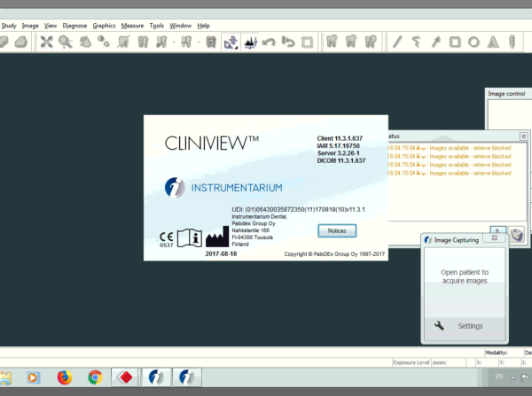Select the ellipse shape tool
532x396 pixels.
[474, 42]
